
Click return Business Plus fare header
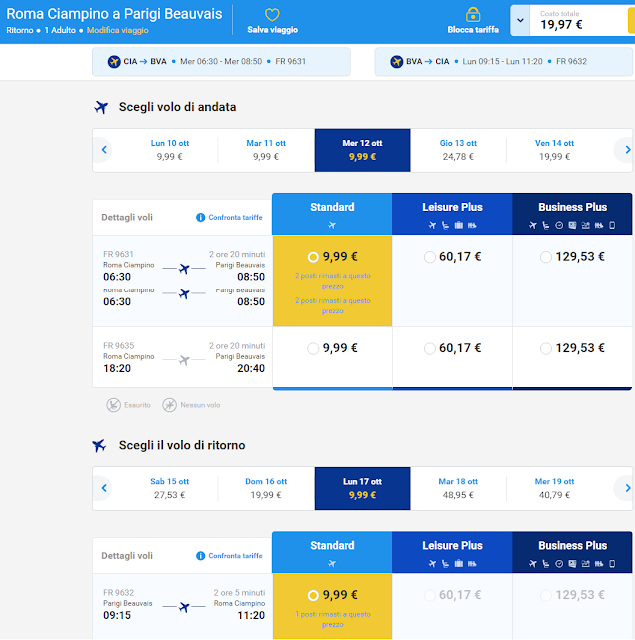(572, 552)
